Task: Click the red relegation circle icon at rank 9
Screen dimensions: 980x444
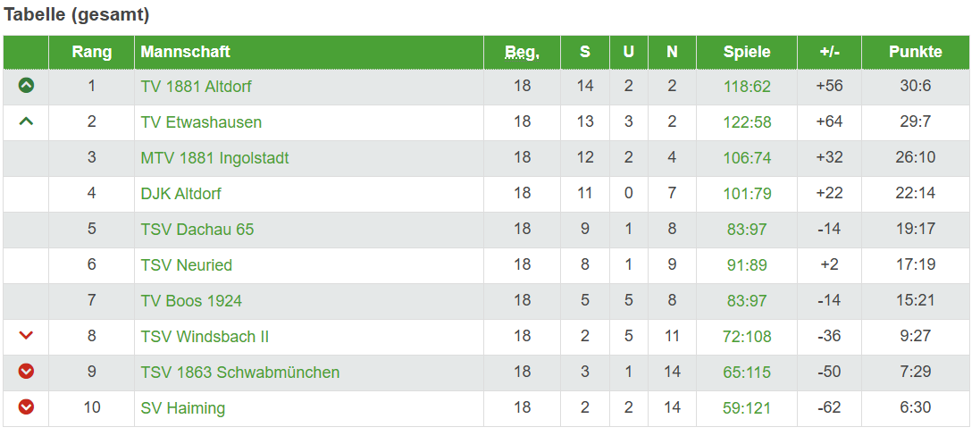Action: pos(26,372)
